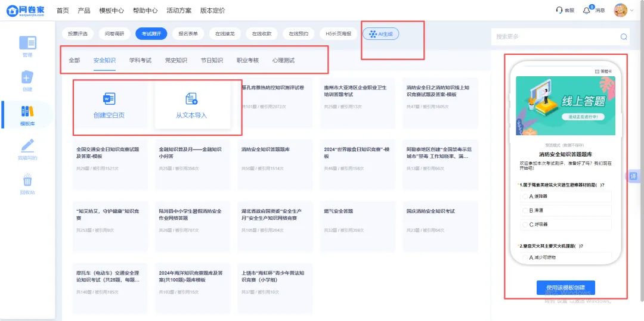Viewport: 644px width, 321px height.
Task: Click the user avatar picture
Action: pyautogui.click(x=620, y=10)
